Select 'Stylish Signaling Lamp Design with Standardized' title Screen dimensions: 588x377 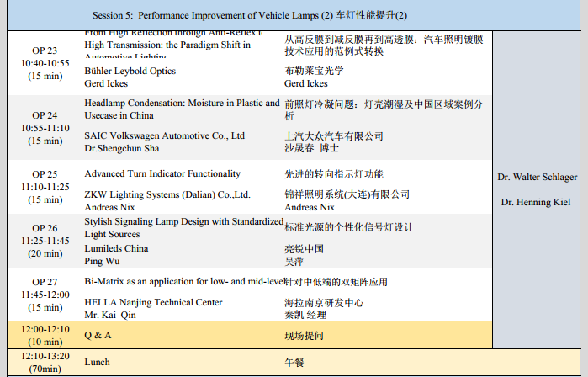(183, 221)
